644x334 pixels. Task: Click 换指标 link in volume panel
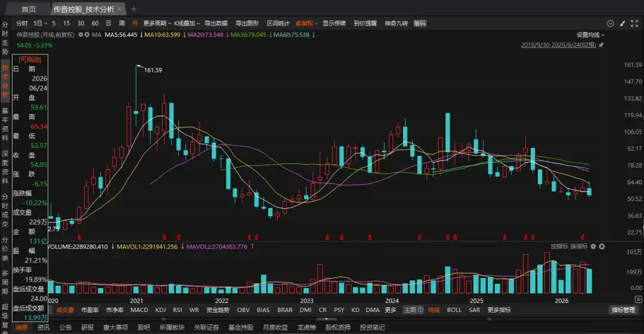(578, 246)
